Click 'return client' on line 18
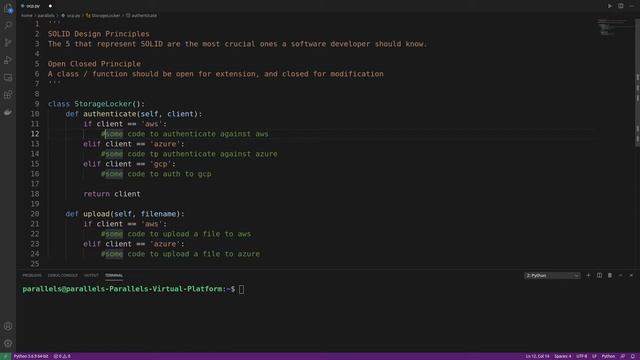The image size is (640, 360). (112, 194)
